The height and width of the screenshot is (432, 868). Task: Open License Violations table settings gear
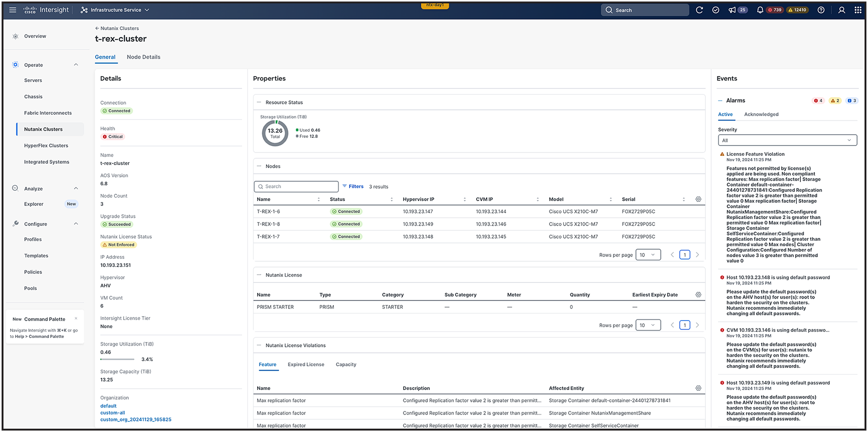point(698,388)
